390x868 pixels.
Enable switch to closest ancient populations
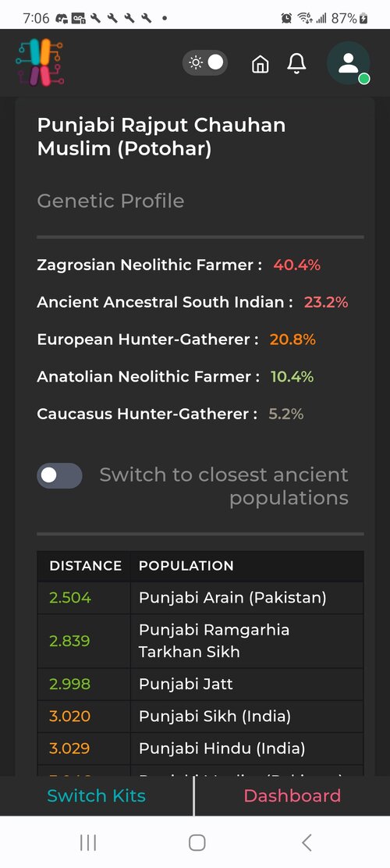tap(60, 475)
